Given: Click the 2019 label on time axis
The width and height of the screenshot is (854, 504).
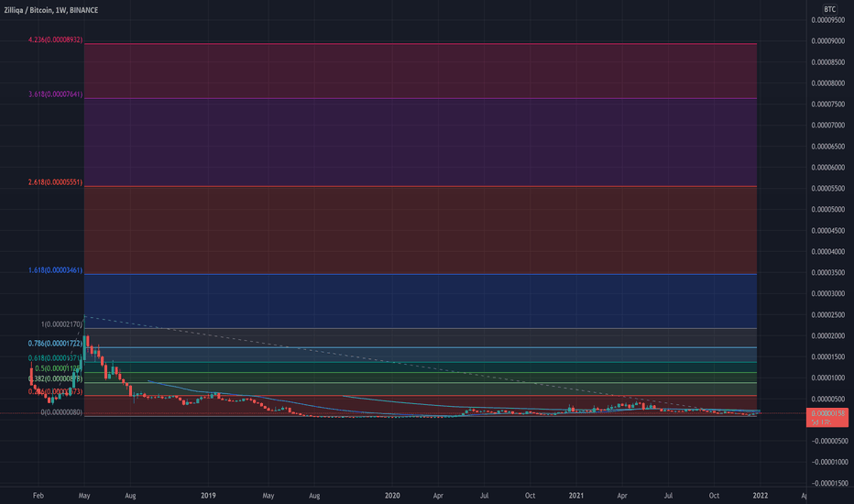Looking at the screenshot, I should (208, 496).
